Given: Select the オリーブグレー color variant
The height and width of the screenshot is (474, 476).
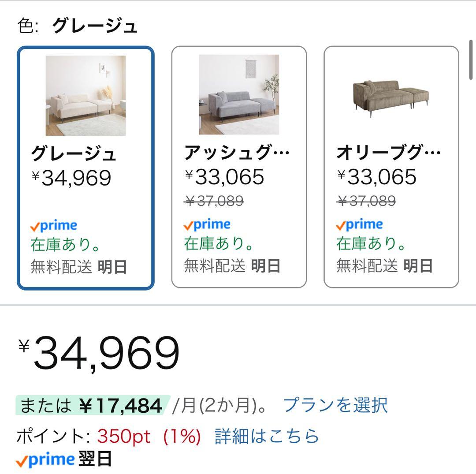Looking at the screenshot, I should [390, 165].
